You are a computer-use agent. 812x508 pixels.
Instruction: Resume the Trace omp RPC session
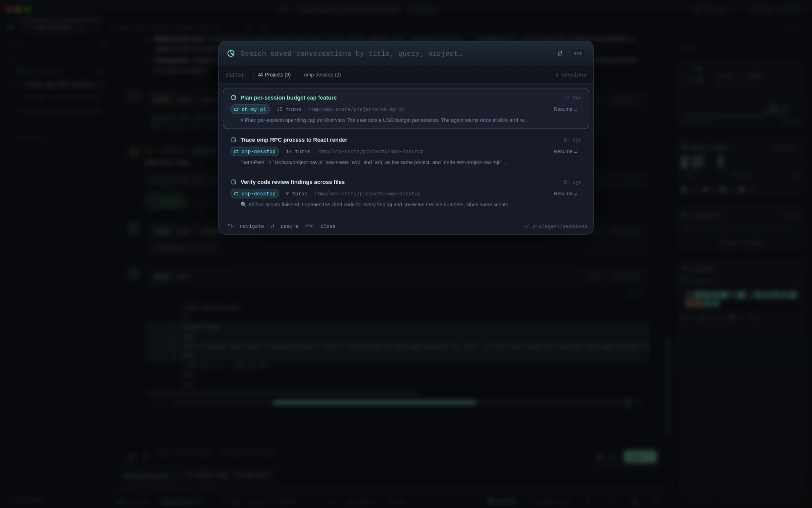click(x=565, y=151)
